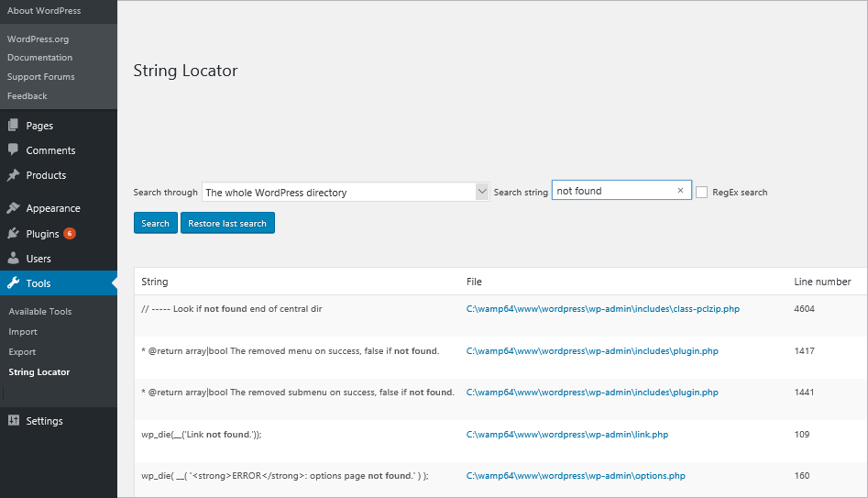Open Available Tools submenu item

coord(39,312)
